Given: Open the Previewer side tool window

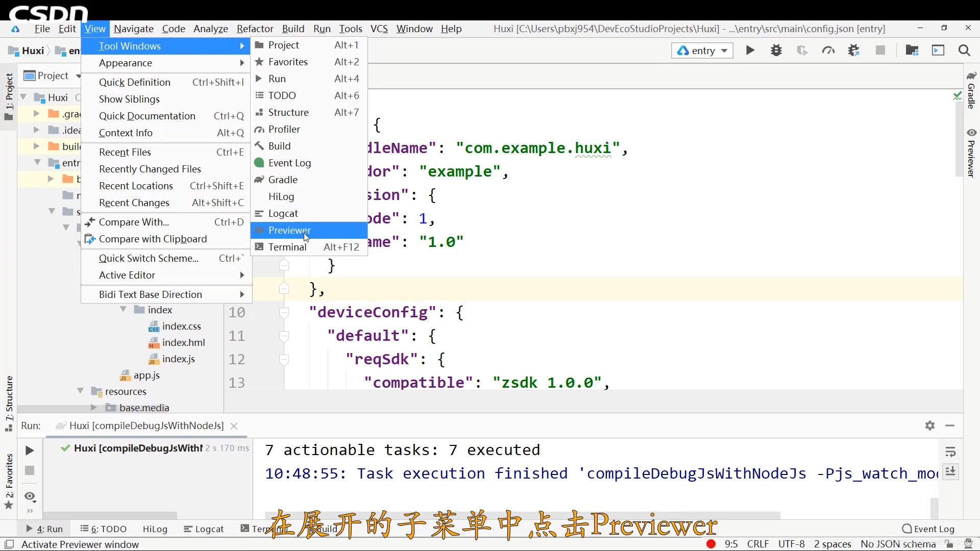Looking at the screenshot, I should pyautogui.click(x=971, y=153).
